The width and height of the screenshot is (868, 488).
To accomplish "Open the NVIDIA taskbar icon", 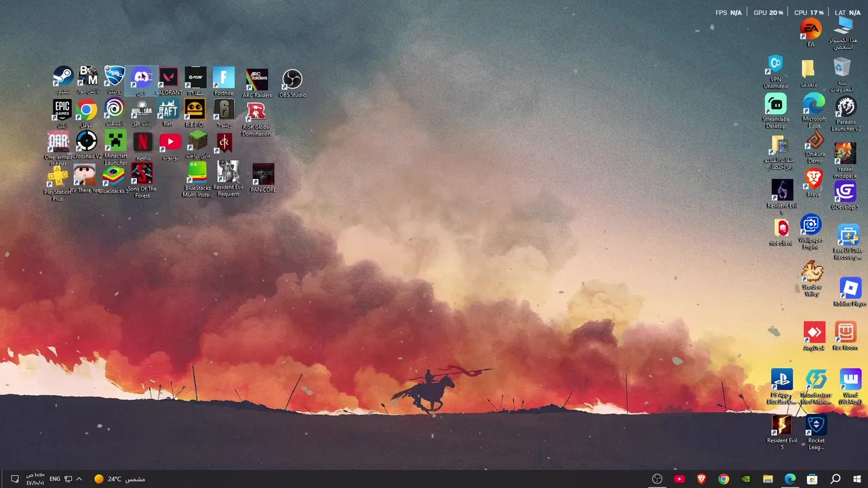I will click(x=745, y=479).
